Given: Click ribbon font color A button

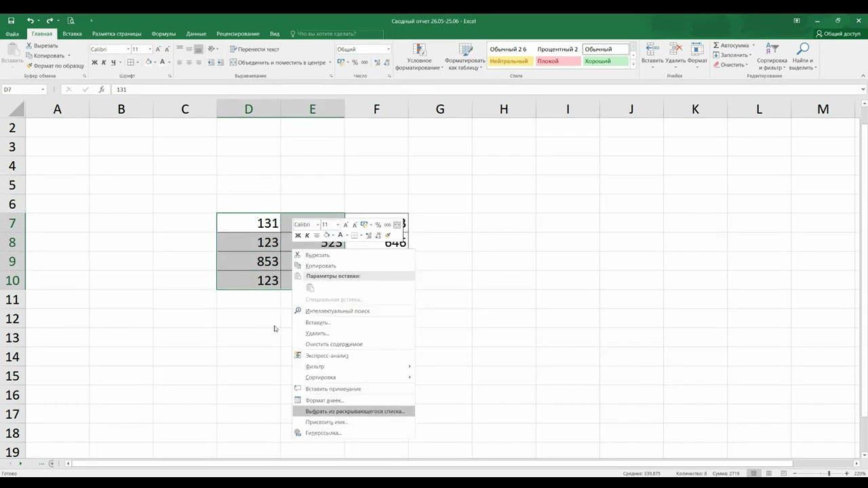Looking at the screenshot, I should coord(162,62).
